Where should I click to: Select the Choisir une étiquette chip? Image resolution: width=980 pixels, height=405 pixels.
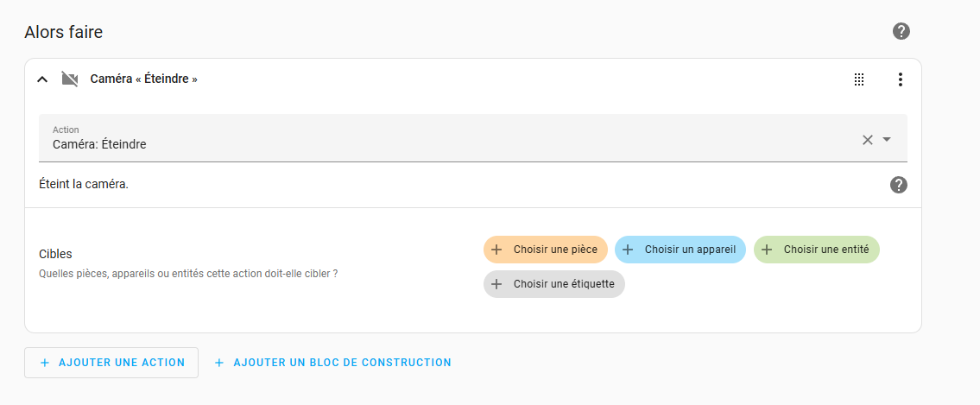point(554,284)
